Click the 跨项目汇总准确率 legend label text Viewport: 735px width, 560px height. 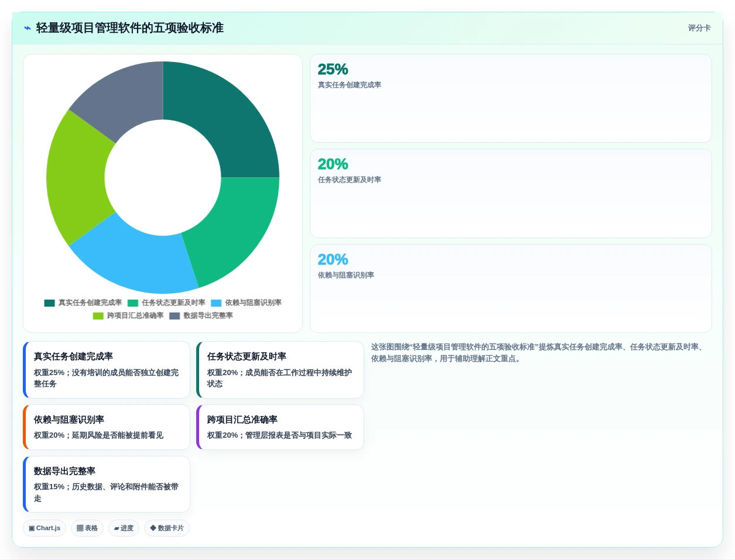pos(135,316)
